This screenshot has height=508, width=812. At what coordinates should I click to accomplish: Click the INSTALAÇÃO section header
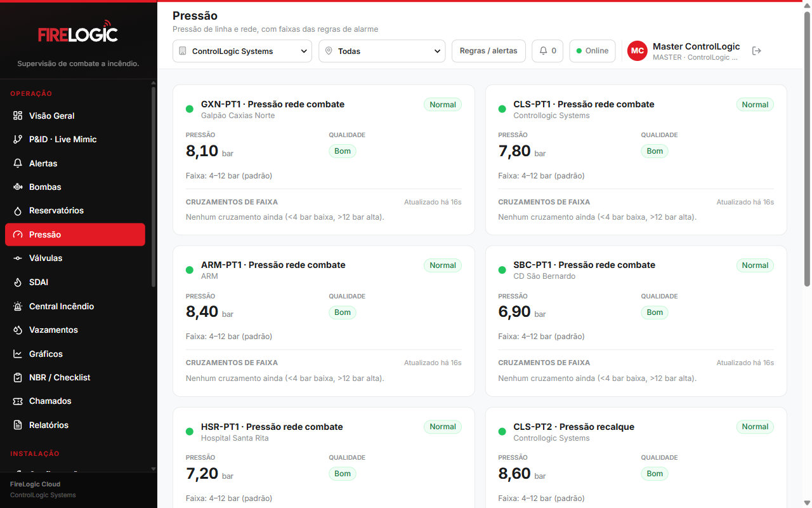(35, 453)
